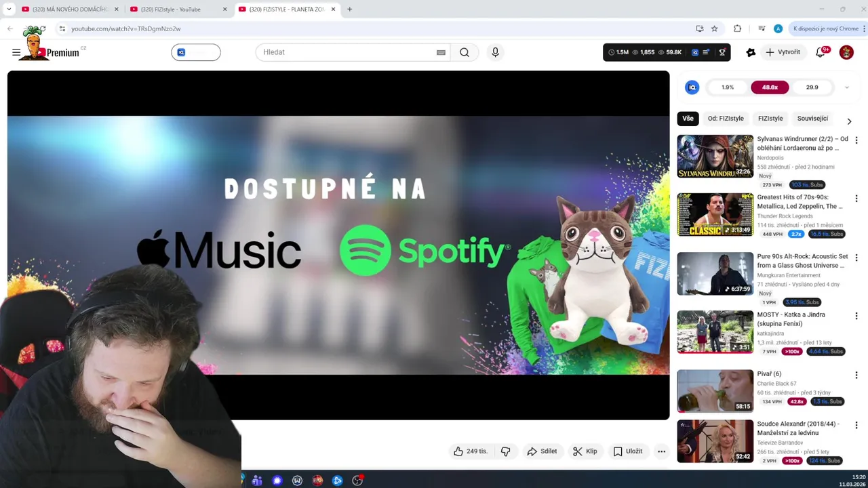The image size is (868, 488).
Task: Open options for Greatest Hits of 70s-90s video
Action: coord(856,199)
